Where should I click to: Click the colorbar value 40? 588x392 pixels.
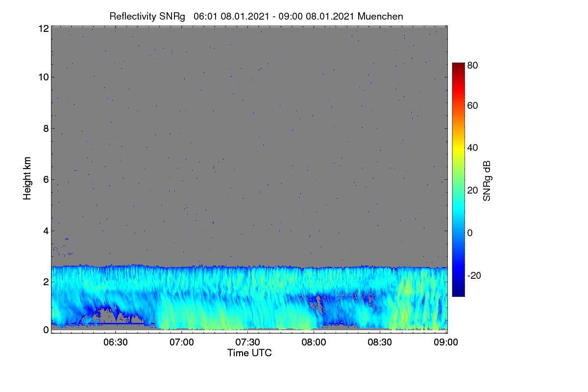point(473,147)
